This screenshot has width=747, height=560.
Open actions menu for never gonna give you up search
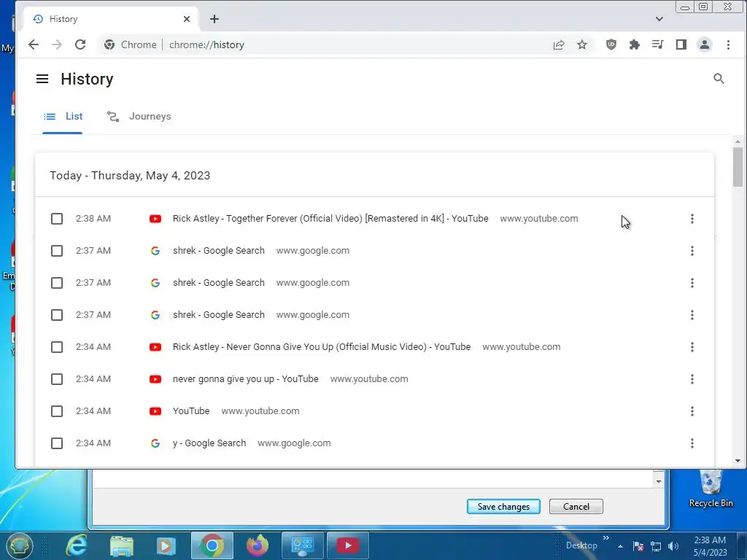[x=692, y=379]
